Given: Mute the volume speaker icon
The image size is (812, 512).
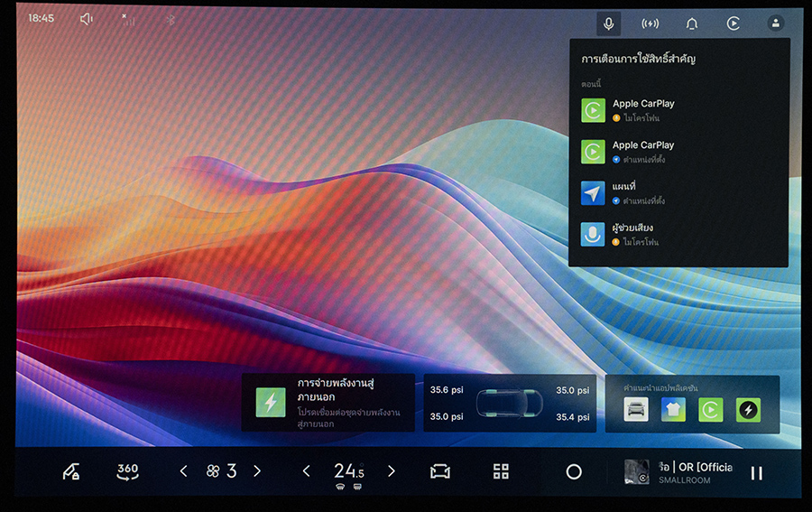Looking at the screenshot, I should click(x=87, y=19).
